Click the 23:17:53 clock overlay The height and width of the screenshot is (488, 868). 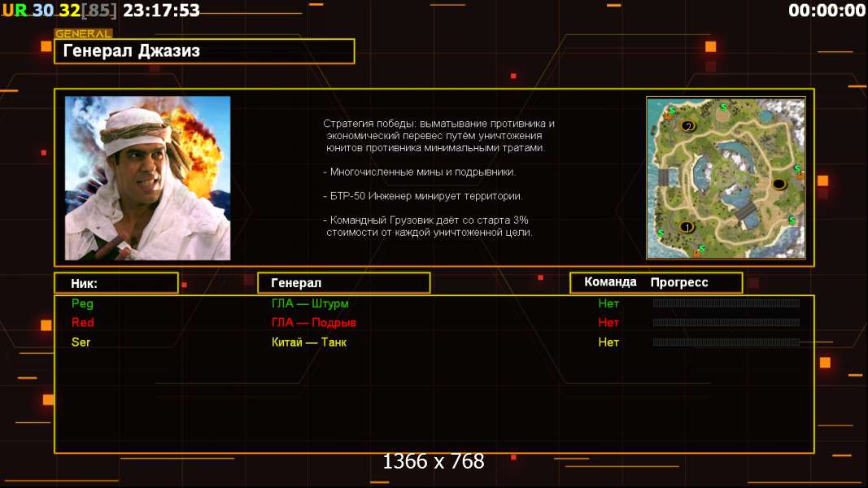[x=161, y=10]
